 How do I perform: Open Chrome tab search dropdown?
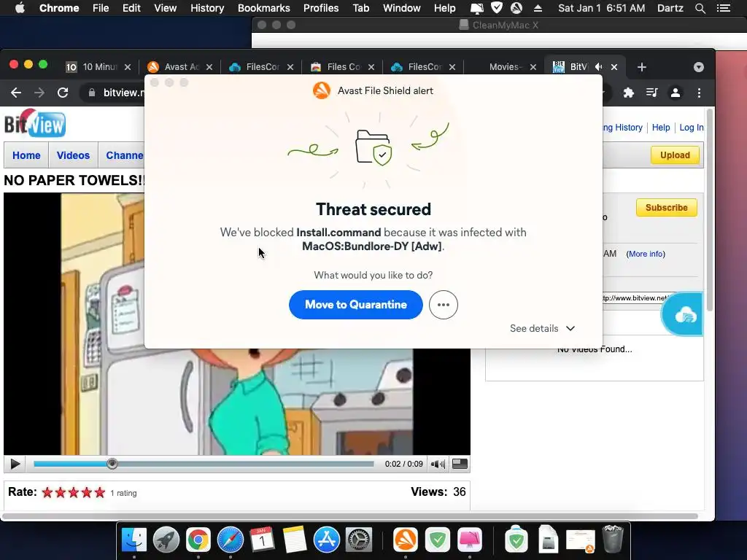pos(698,67)
